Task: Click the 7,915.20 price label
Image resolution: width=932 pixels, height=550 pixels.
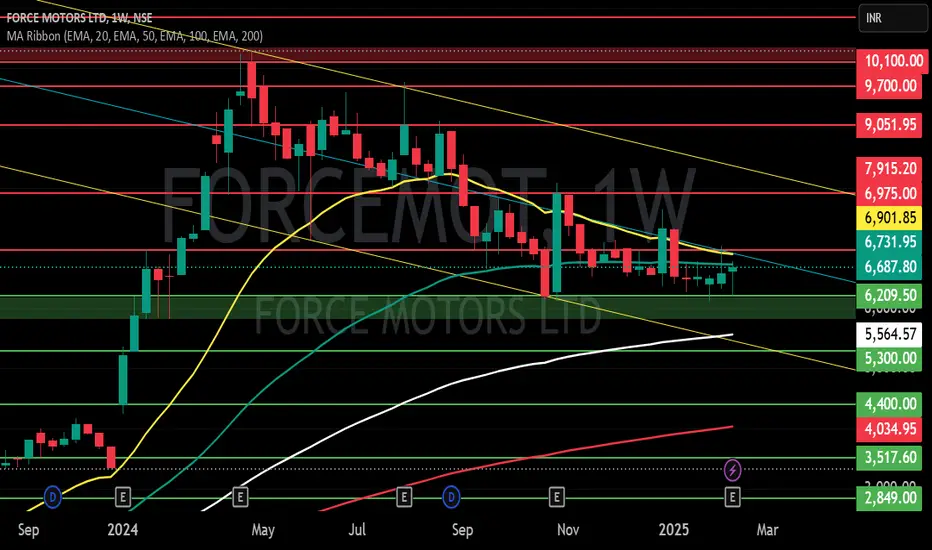Action: pos(889,168)
